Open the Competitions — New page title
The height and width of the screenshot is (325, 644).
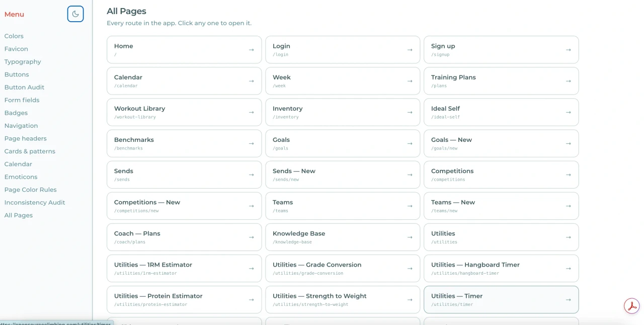tap(147, 202)
